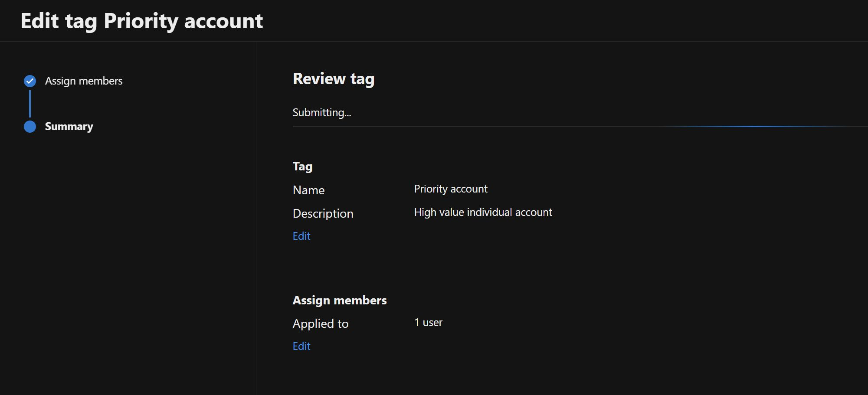The width and height of the screenshot is (868, 395).
Task: Click the High value individual account description
Action: coord(483,212)
